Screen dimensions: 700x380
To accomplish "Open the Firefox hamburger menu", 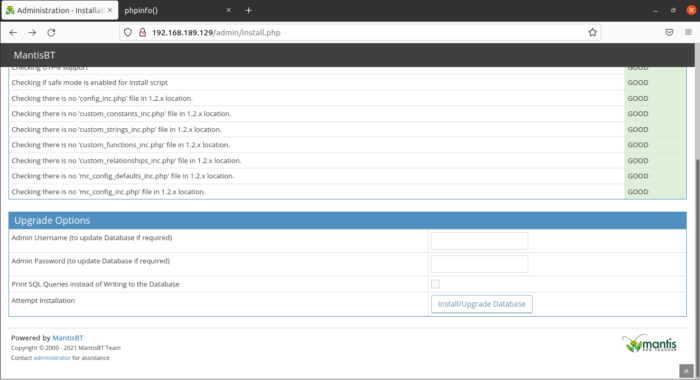I will 688,33.
